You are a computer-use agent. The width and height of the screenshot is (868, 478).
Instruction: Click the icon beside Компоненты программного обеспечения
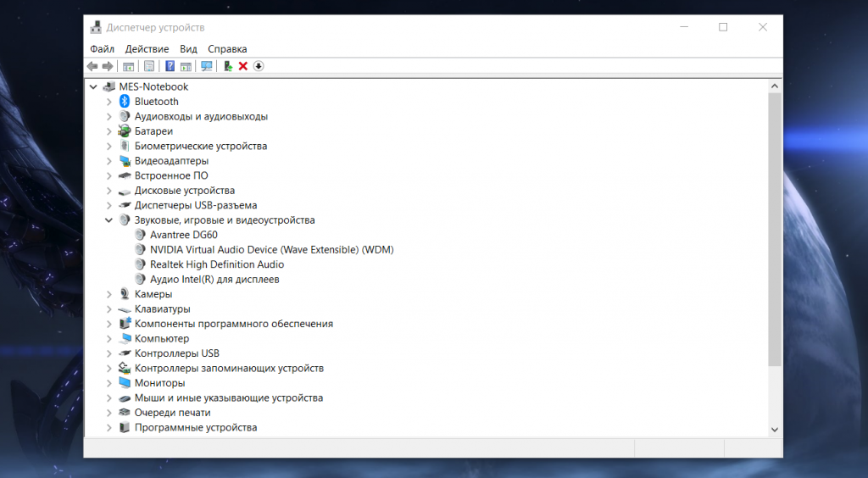coord(125,324)
